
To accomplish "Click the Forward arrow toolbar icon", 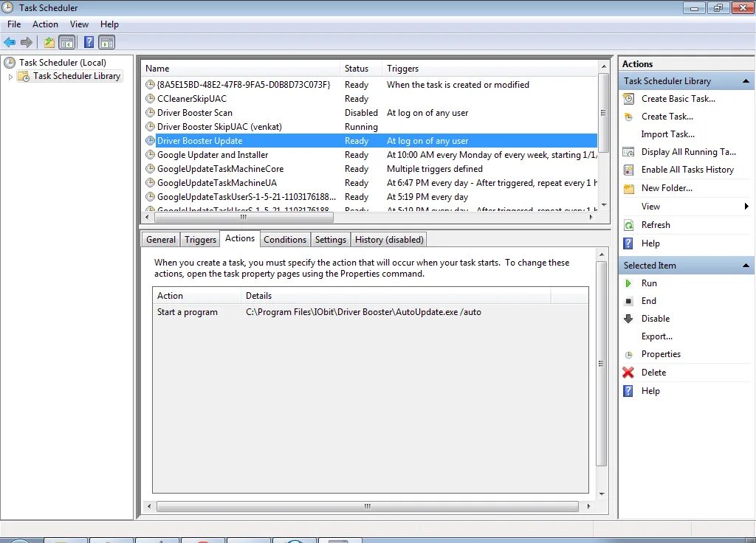I will pos(27,42).
